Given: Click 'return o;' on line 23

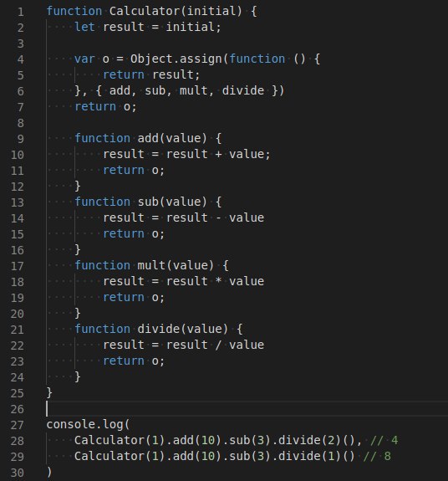Looking at the screenshot, I should point(134,361).
